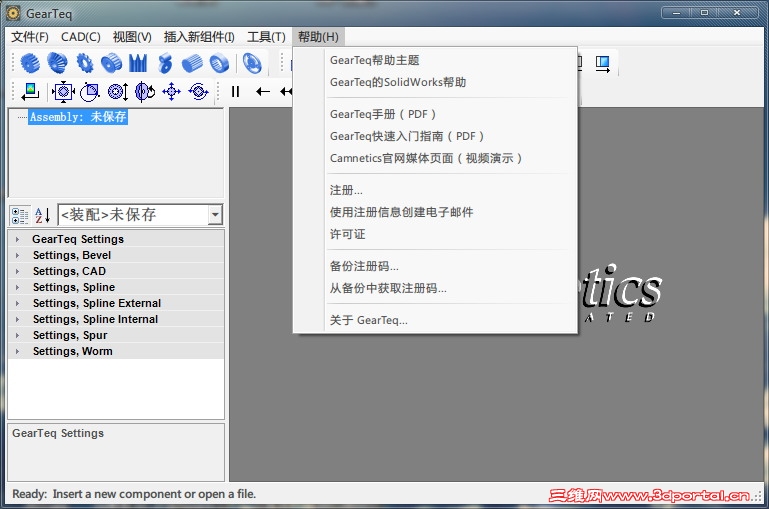
Task: Maximize the GearTeq window
Action: (x=704, y=13)
